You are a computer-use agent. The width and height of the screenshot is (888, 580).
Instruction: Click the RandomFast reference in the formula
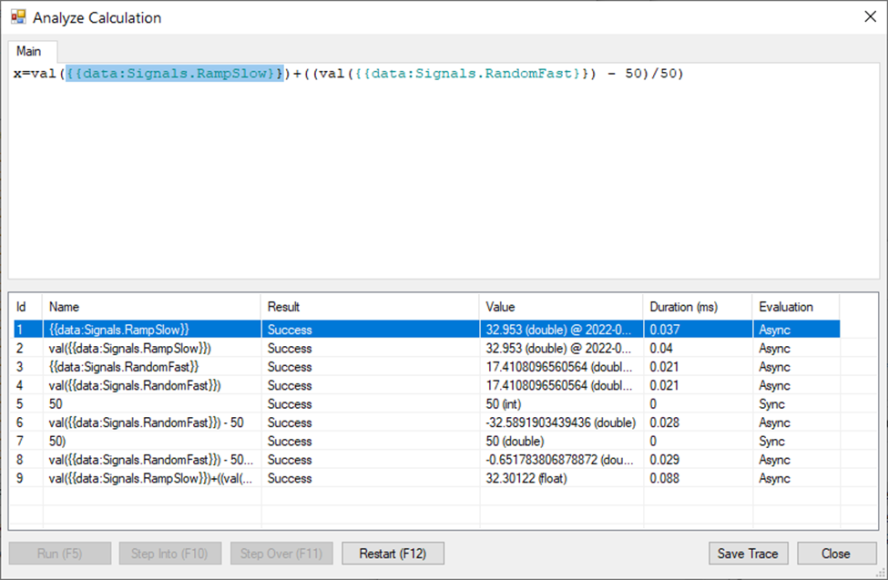pyautogui.click(x=470, y=74)
